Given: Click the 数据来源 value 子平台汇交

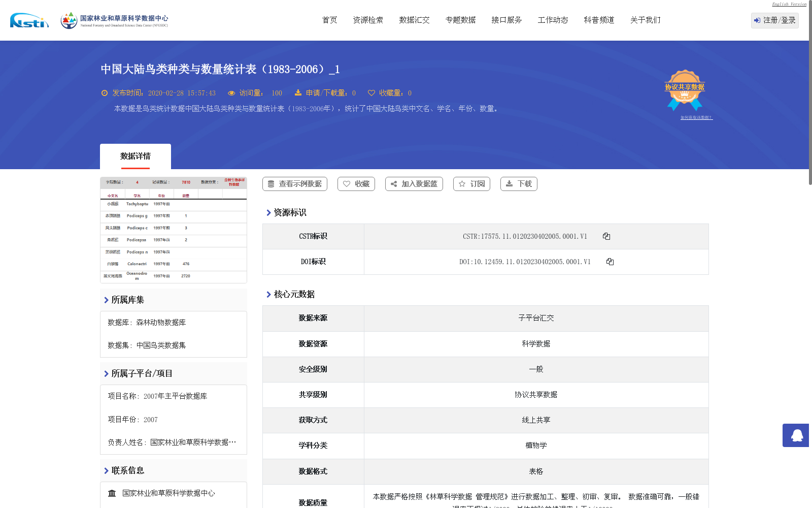Looking at the screenshot, I should [x=536, y=318].
